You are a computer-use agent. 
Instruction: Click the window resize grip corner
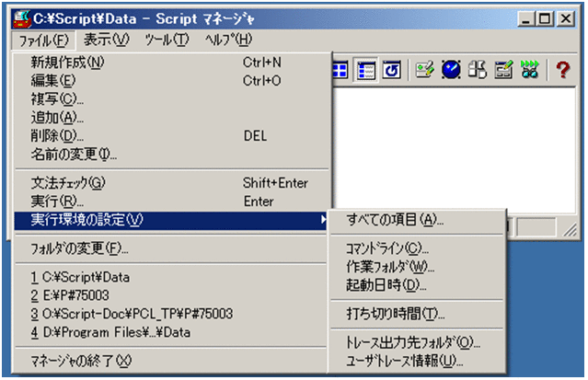570,230
